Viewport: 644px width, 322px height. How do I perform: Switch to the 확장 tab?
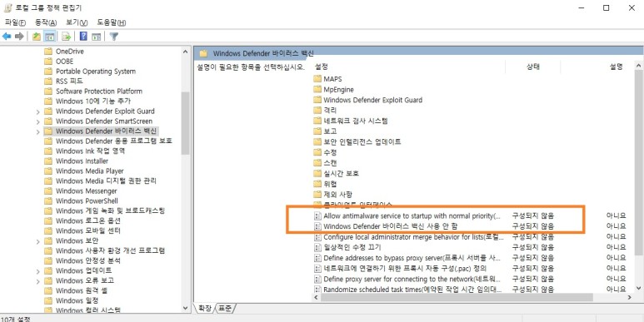(x=204, y=308)
